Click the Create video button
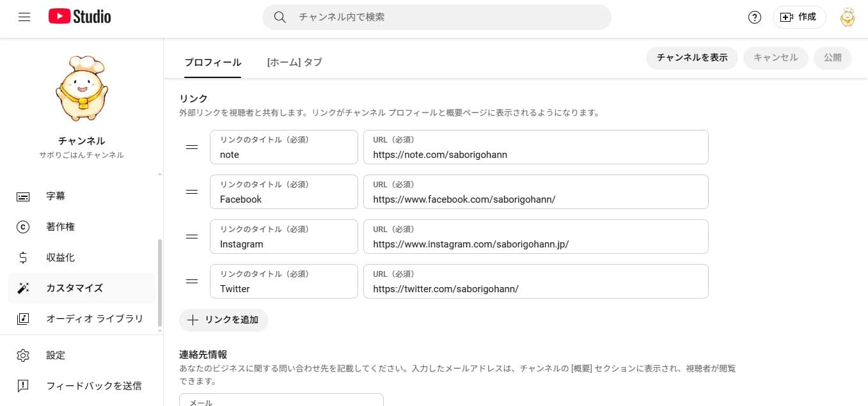 pyautogui.click(x=799, y=17)
